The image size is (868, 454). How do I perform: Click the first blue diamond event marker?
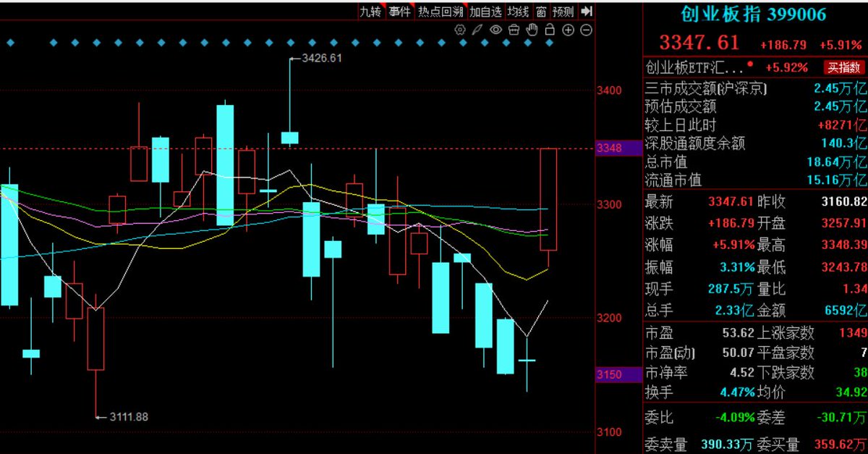pyautogui.click(x=11, y=43)
